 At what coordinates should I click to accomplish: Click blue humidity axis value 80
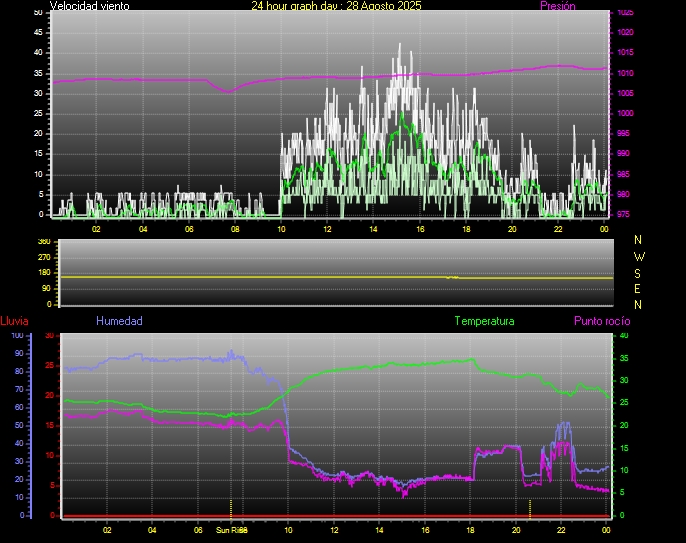[19, 371]
